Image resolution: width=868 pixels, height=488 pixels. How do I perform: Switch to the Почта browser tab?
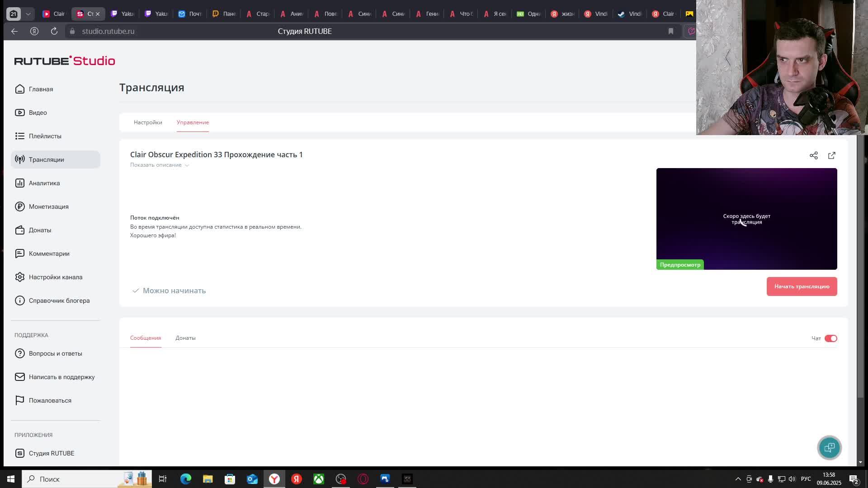pyautogui.click(x=190, y=14)
